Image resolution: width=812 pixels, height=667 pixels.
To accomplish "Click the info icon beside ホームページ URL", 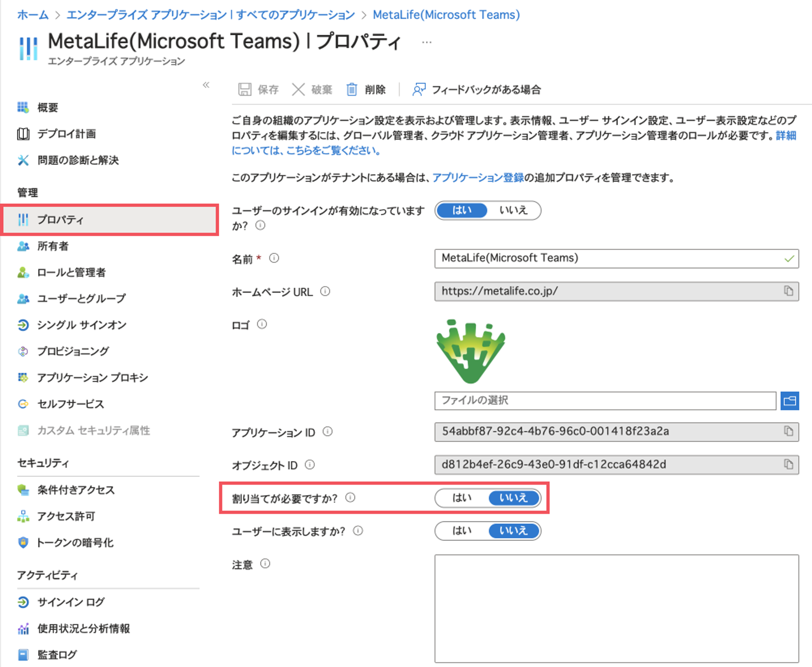I will 325,291.
